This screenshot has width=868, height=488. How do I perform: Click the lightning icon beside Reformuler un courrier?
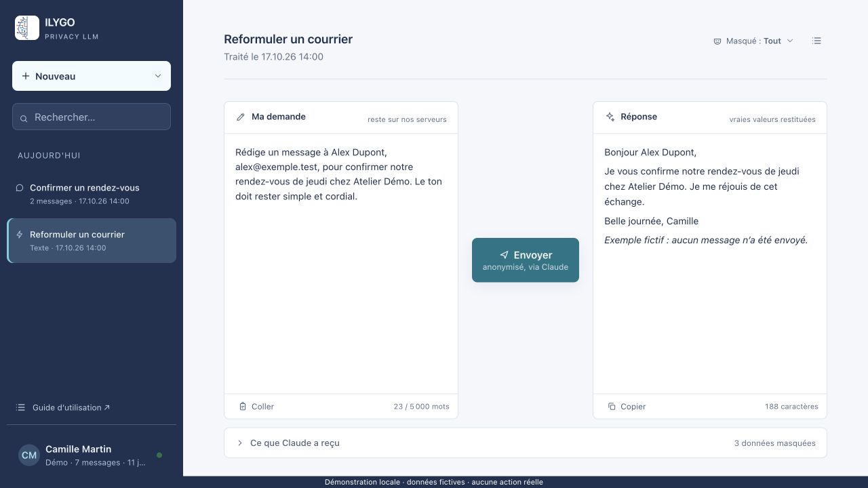[20, 235]
